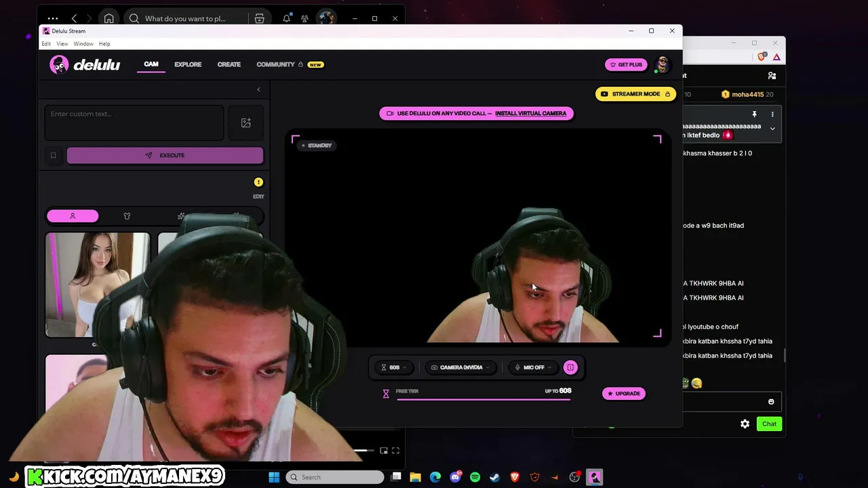868x488 pixels.
Task: Open Spotify notifications bell
Action: point(286,18)
